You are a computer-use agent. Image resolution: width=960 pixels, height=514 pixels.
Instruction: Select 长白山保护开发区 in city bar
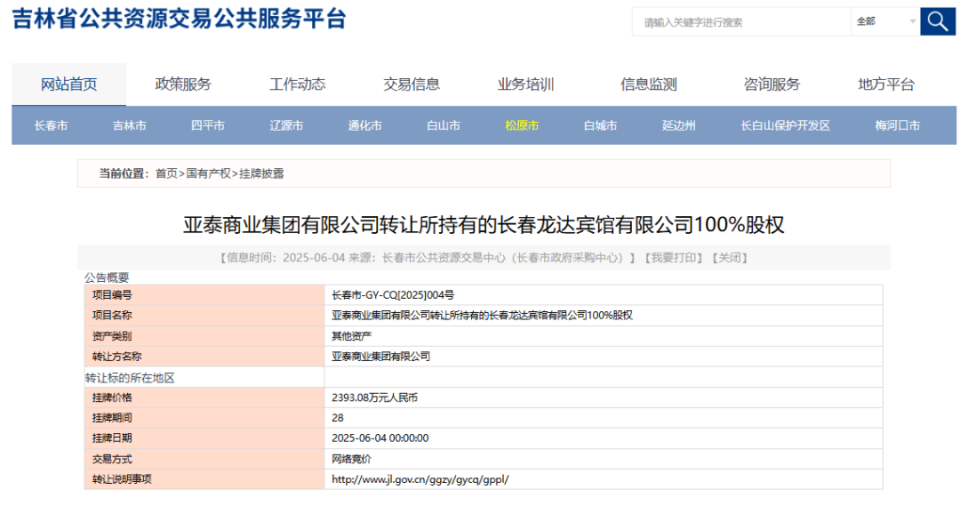tap(785, 125)
